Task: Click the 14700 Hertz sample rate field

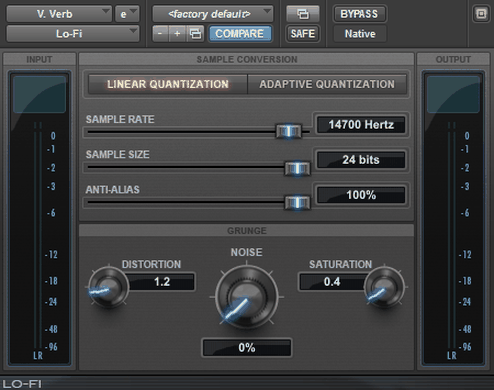Action: tap(361, 125)
